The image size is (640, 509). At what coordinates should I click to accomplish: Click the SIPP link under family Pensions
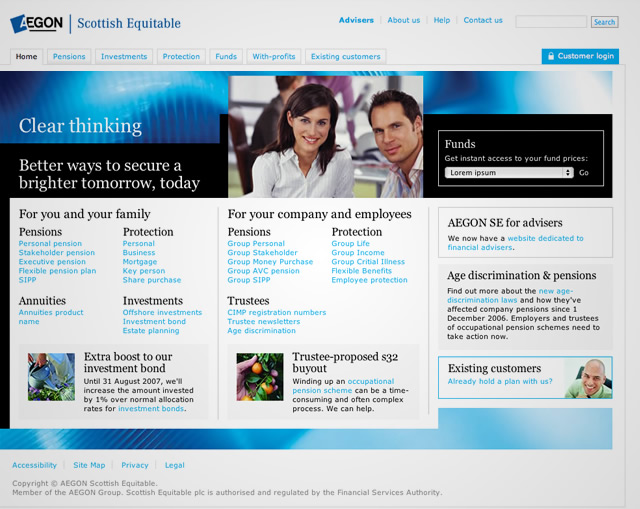27,280
